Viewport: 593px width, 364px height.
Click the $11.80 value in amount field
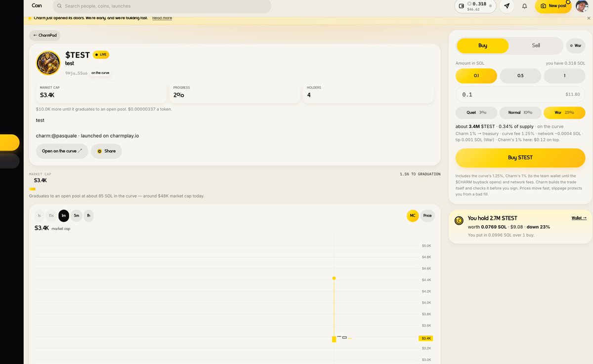click(572, 94)
